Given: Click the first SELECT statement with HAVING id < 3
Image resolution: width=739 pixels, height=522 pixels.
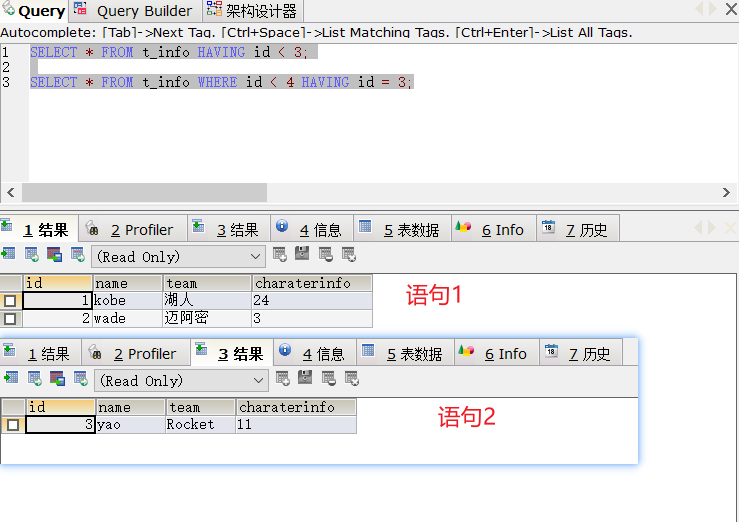Looking at the screenshot, I should coord(169,52).
